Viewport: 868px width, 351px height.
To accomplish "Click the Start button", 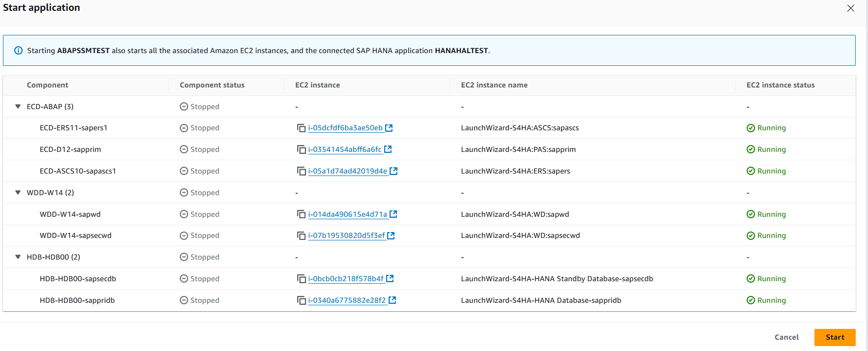I will coord(835,337).
